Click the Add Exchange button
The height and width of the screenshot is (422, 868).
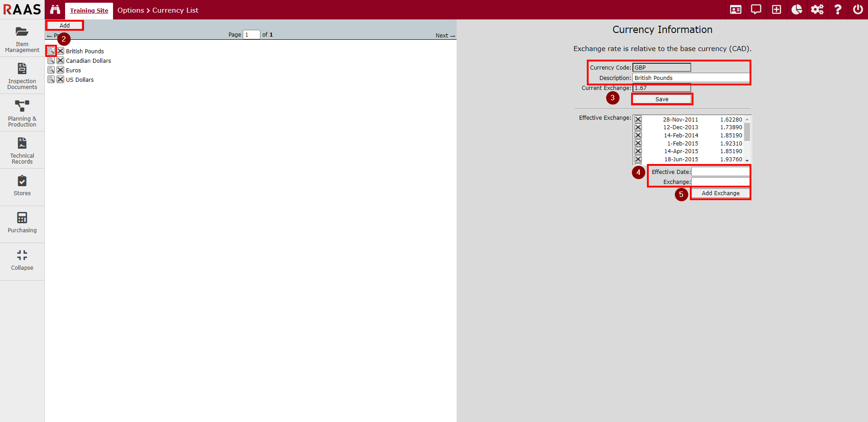[720, 193]
